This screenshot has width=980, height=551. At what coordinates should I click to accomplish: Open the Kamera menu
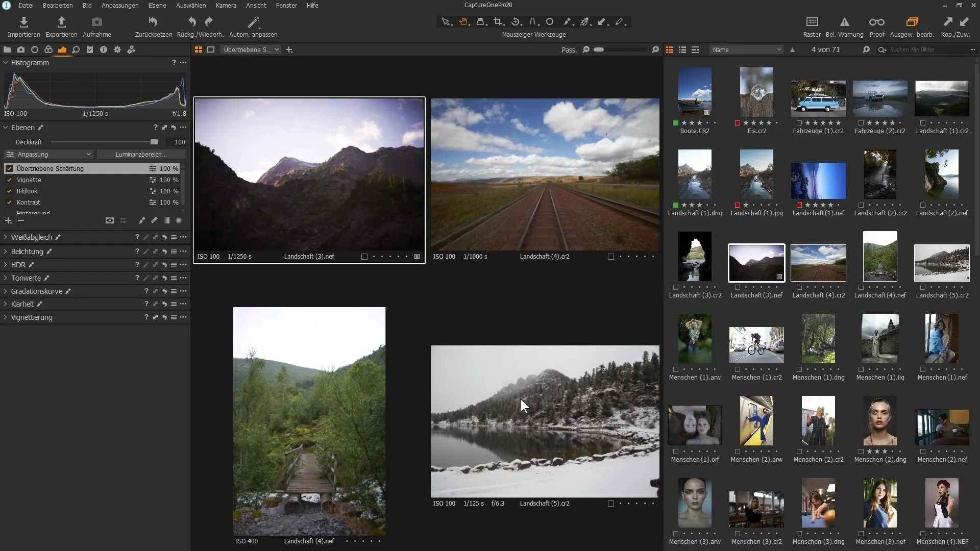click(x=226, y=5)
